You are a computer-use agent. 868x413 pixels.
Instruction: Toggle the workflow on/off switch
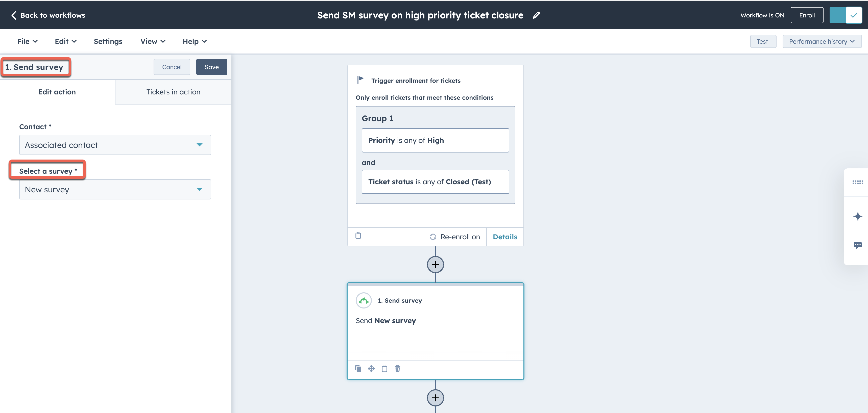[x=846, y=15]
